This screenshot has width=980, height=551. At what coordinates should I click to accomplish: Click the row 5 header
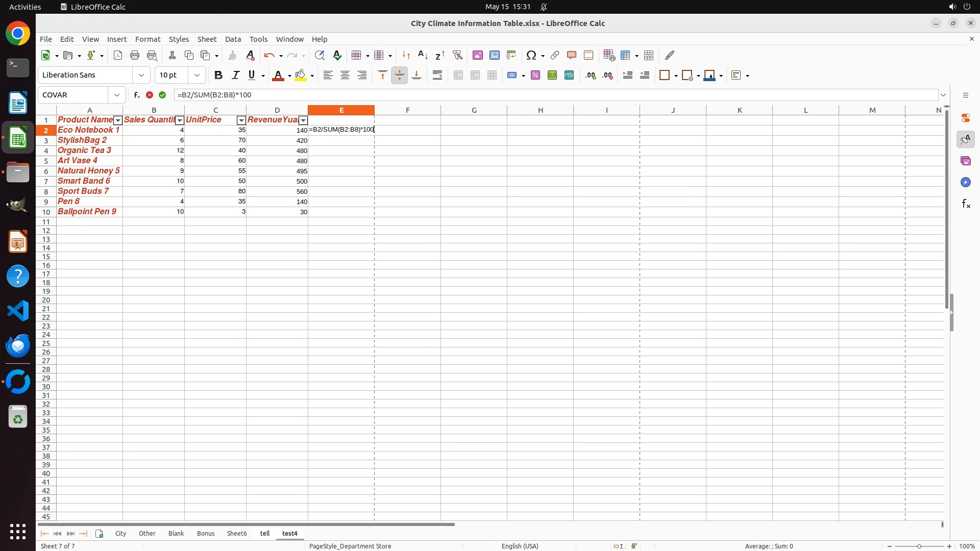click(46, 161)
